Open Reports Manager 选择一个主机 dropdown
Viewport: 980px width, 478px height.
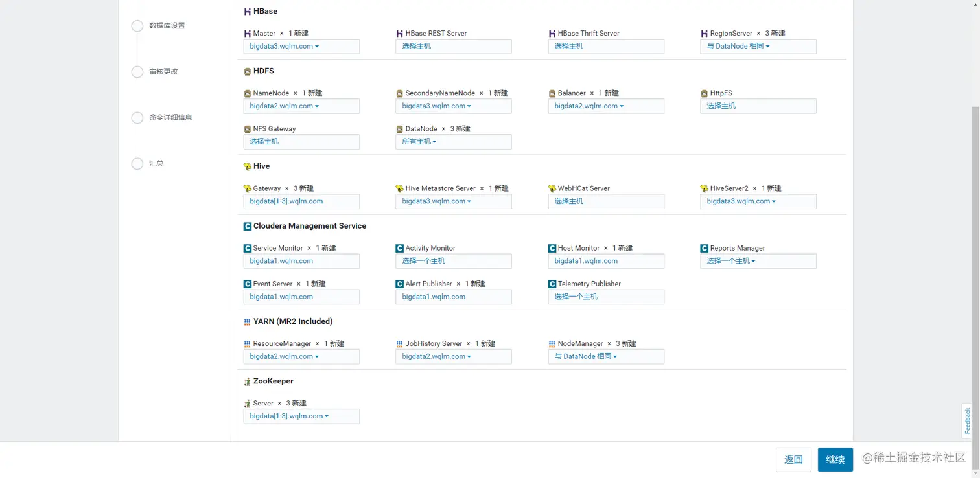coord(758,261)
